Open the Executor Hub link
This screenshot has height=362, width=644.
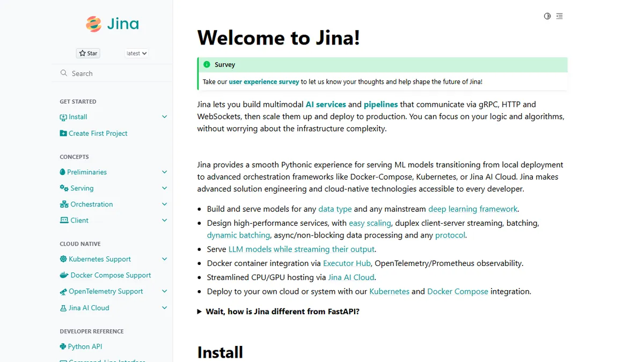347,263
